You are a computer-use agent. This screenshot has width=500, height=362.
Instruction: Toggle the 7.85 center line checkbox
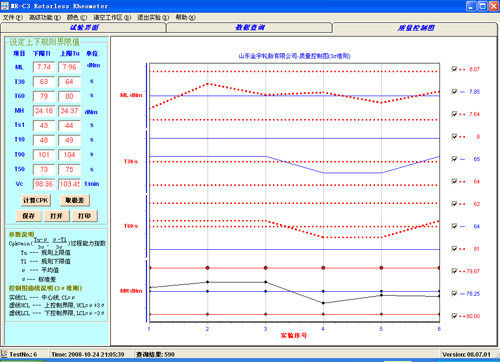coord(454,91)
